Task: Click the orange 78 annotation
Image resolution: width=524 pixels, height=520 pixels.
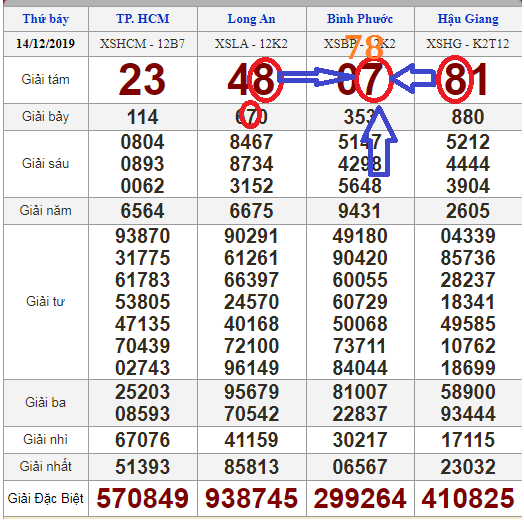Action: [365, 47]
